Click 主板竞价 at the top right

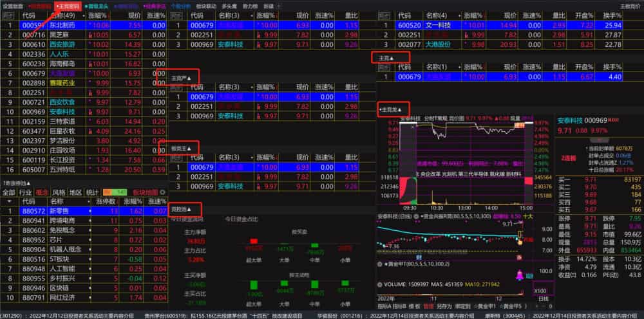click(629, 6)
